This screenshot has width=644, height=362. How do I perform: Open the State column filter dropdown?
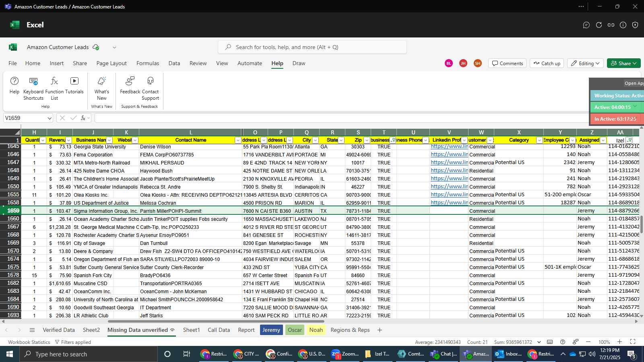pyautogui.click(x=341, y=140)
